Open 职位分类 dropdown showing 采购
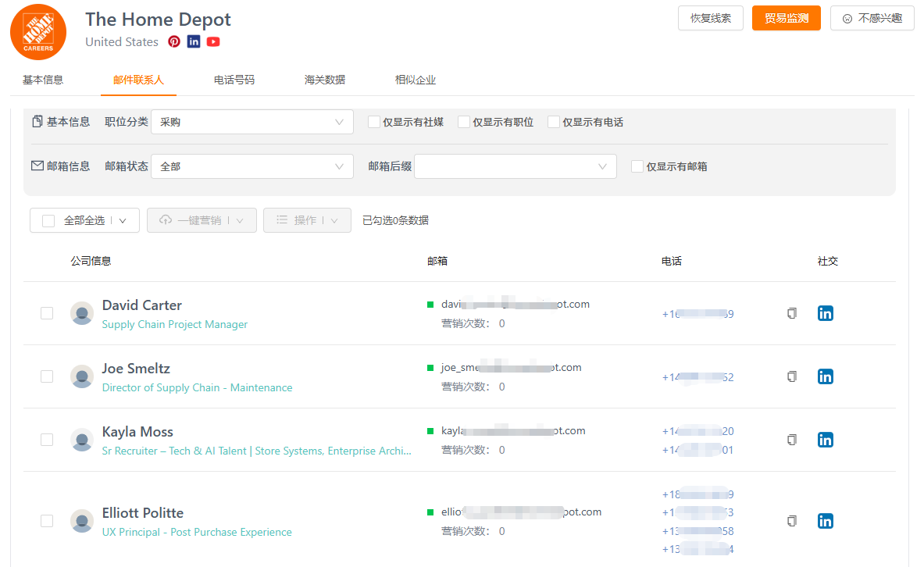 click(252, 122)
